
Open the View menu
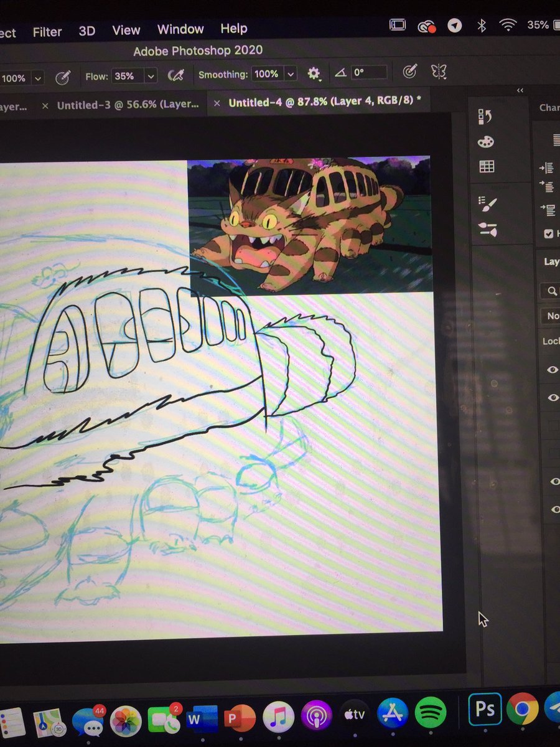[126, 30]
